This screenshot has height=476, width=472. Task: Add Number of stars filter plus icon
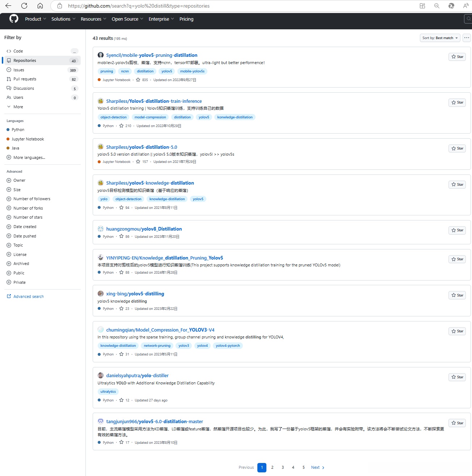point(9,217)
